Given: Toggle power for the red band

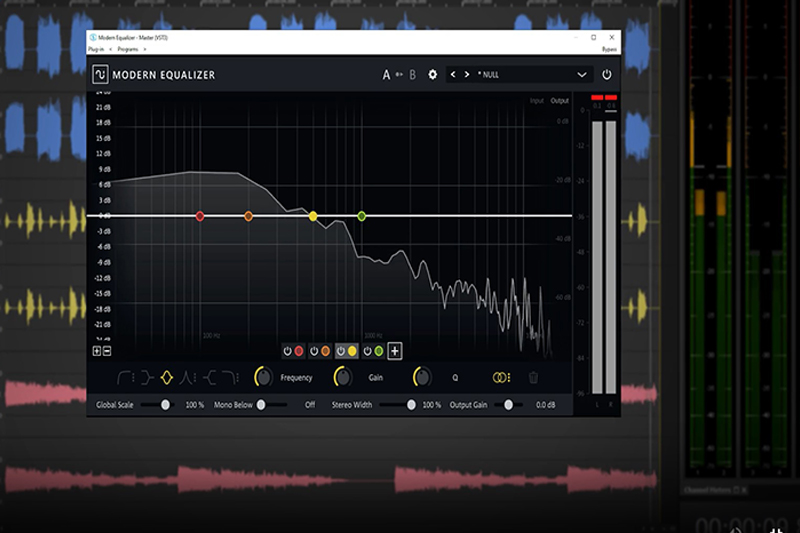Looking at the screenshot, I should click(288, 351).
